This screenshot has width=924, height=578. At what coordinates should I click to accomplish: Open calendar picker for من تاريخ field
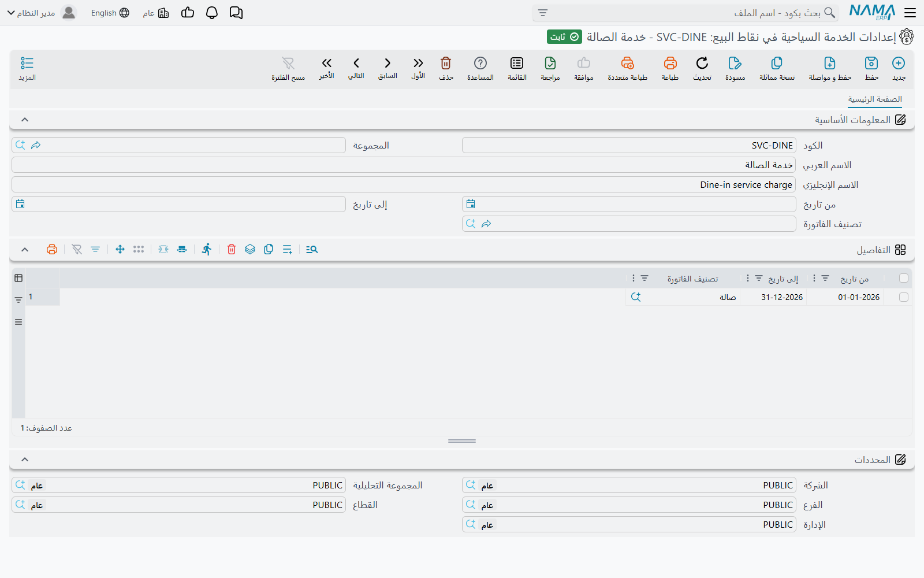point(471,204)
